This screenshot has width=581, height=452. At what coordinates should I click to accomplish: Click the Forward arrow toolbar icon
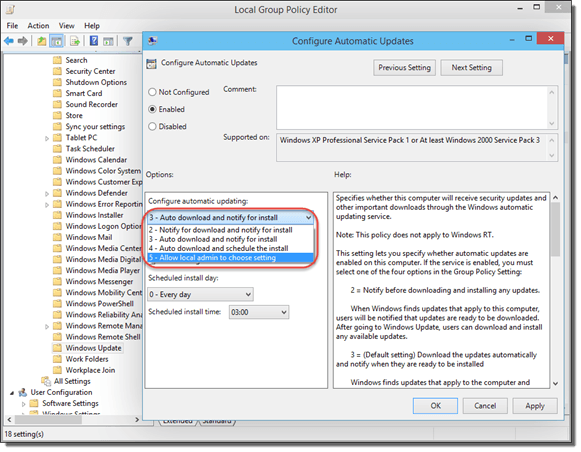(x=23, y=41)
